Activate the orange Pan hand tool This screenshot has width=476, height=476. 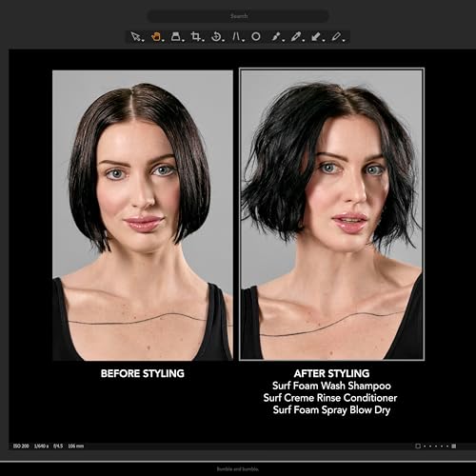click(x=157, y=37)
